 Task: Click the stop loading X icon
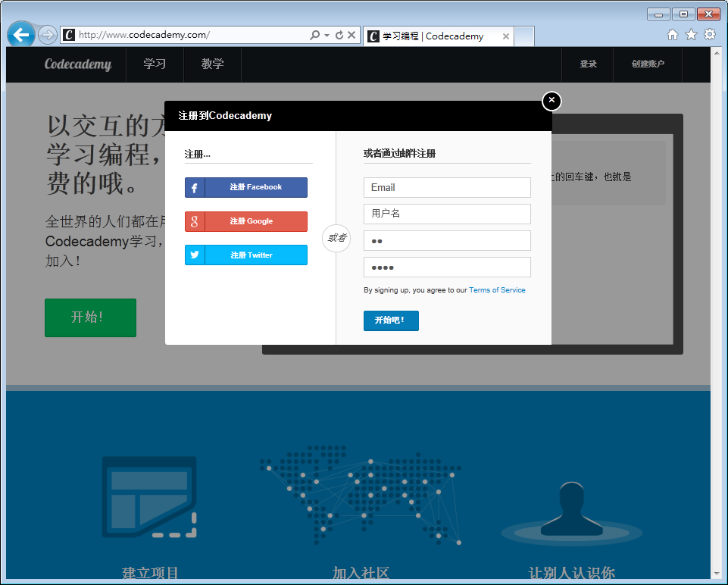pyautogui.click(x=352, y=35)
